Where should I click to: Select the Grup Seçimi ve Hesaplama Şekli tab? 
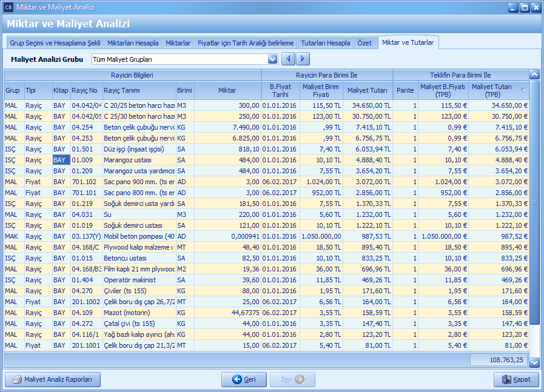tap(55, 43)
